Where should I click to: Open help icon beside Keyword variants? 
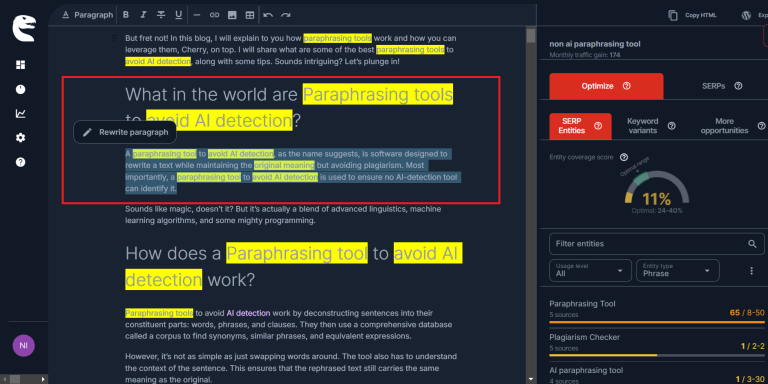pos(672,126)
